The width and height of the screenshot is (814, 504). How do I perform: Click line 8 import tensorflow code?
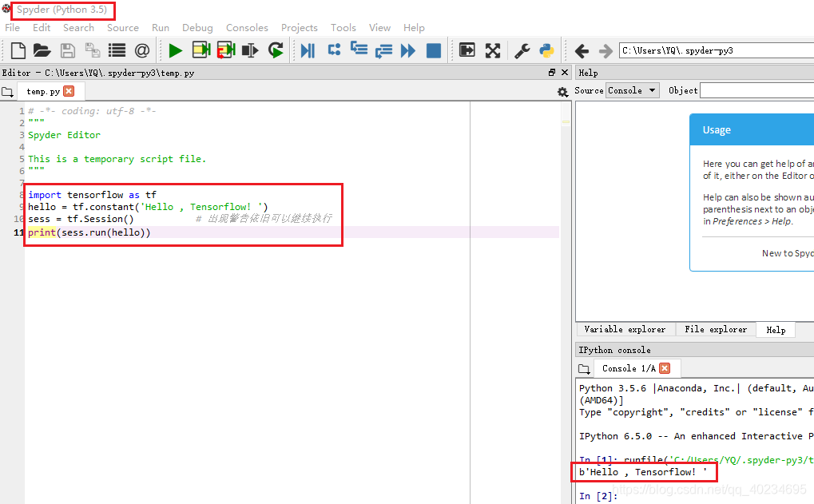93,195
